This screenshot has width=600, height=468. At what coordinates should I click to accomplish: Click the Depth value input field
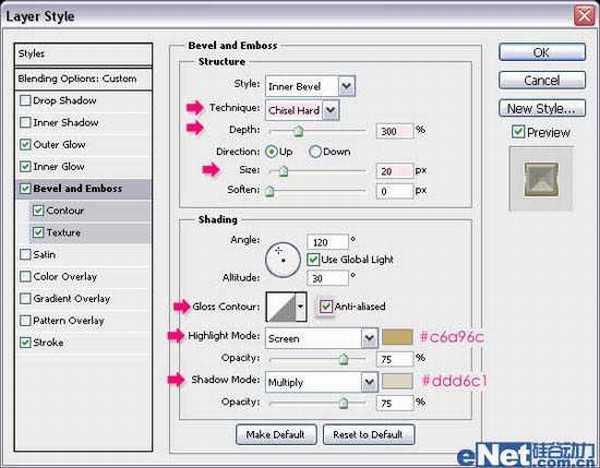[394, 130]
